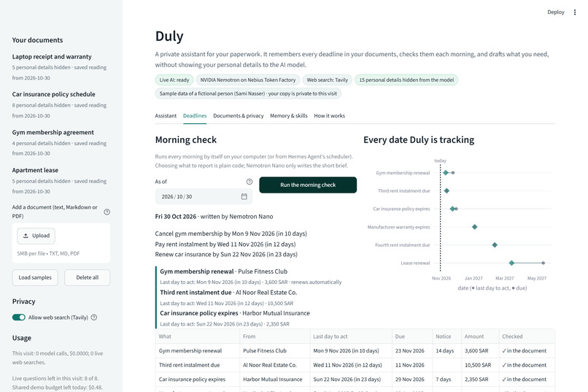Screen dimensions: 588x392
Task: Click the Manufacturer warranty expires chart marker
Action: [474, 227]
